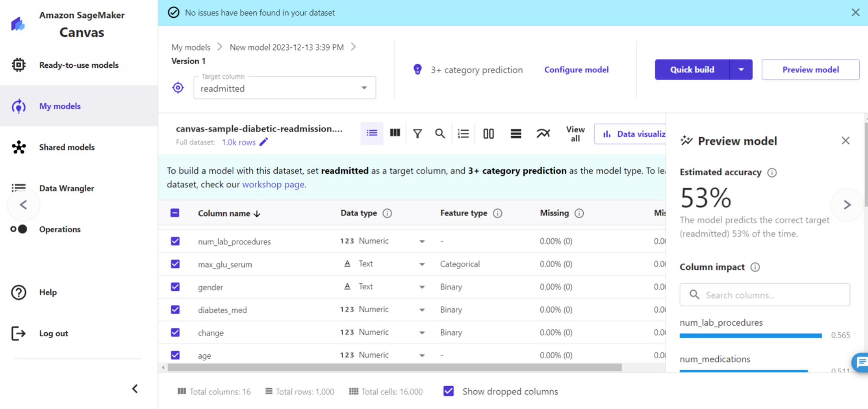Go to Shared models

(x=67, y=147)
